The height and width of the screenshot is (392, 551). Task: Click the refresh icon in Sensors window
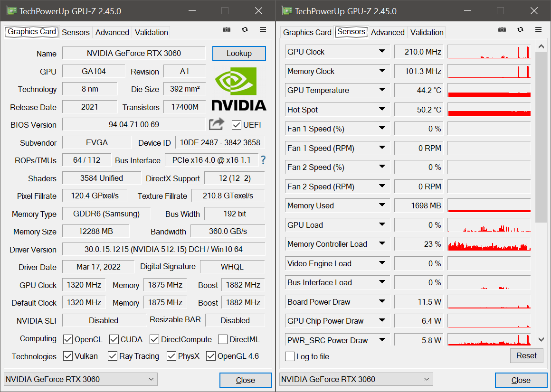[521, 30]
